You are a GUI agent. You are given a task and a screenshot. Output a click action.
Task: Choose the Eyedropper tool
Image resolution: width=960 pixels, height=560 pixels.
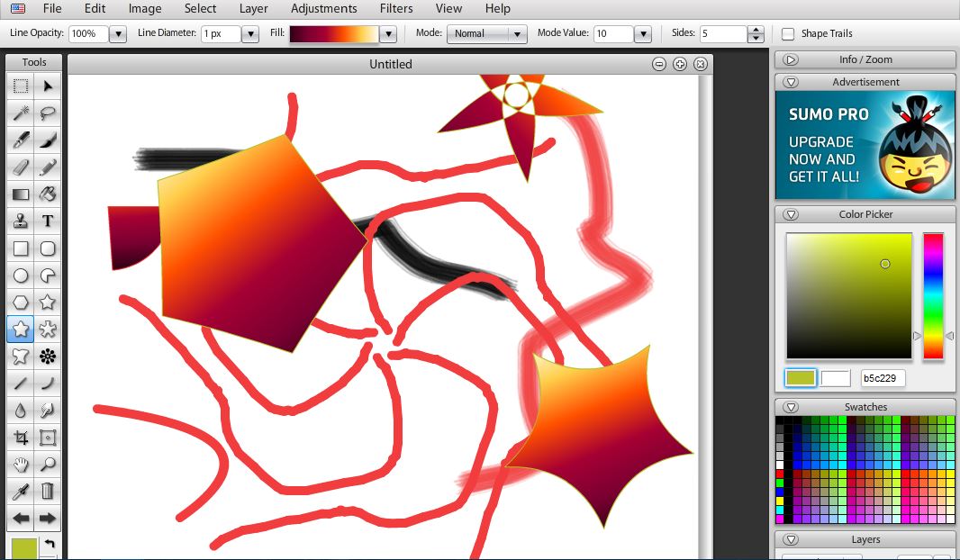point(20,492)
